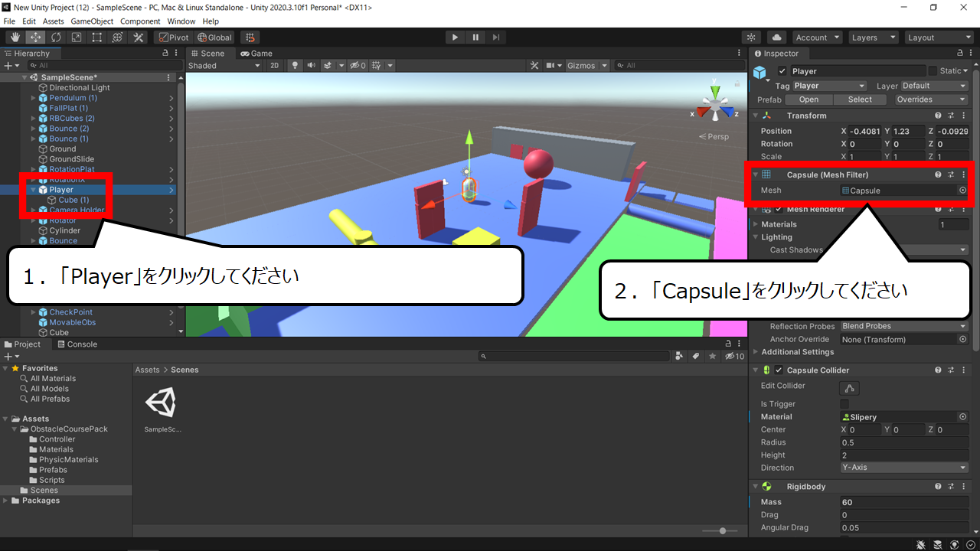The width and height of the screenshot is (980, 551).
Task: Open Collab sun-shaped icon in toolbar
Action: 752,37
